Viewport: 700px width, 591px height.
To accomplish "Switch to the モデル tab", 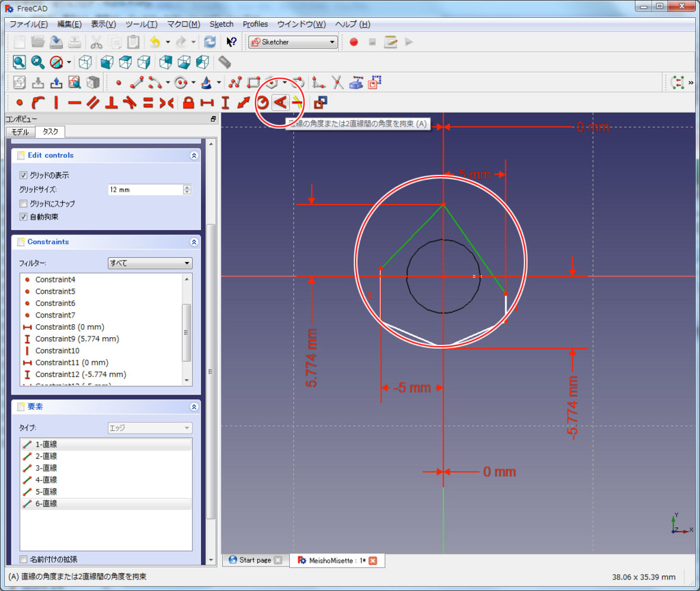I will pos(20,131).
